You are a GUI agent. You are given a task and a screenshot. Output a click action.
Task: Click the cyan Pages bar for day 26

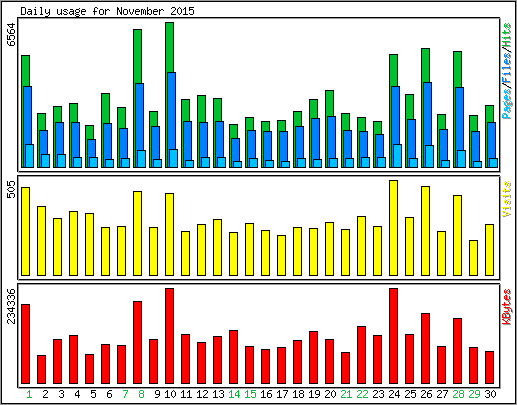(429, 156)
